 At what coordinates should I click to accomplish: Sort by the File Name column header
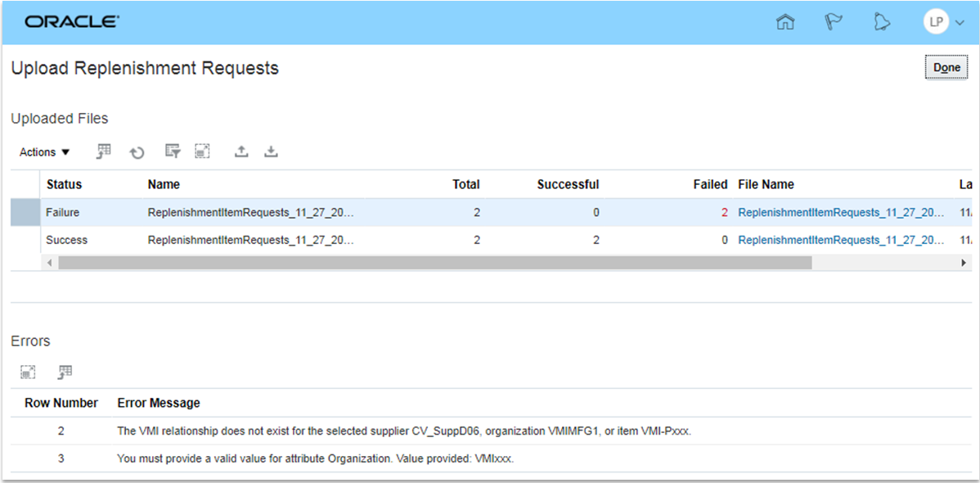point(766,184)
